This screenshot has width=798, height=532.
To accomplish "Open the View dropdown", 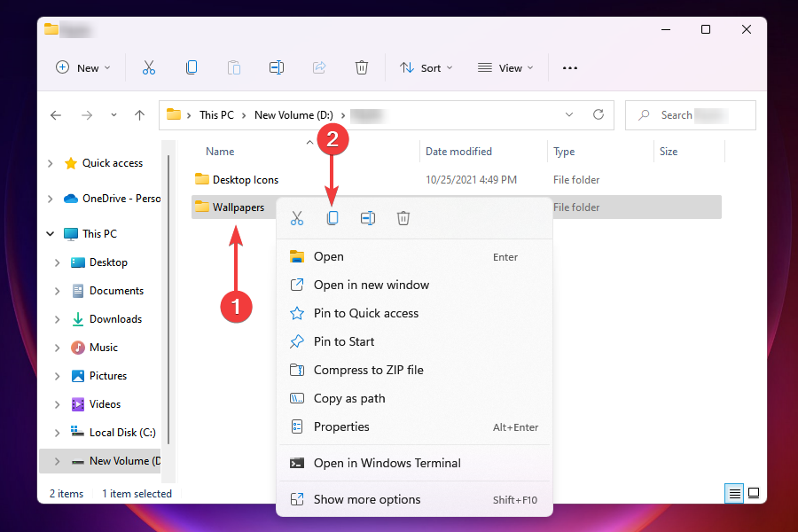I will pos(505,67).
